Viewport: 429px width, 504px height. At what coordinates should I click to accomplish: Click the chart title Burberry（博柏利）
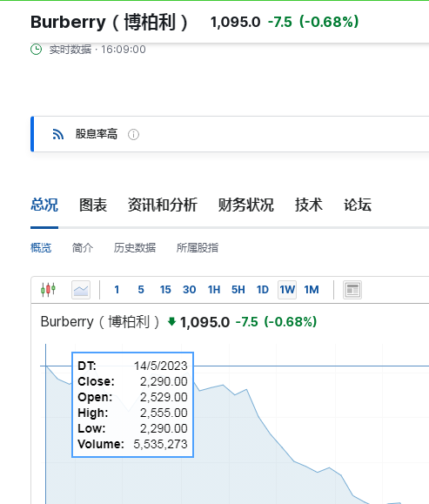click(x=100, y=322)
